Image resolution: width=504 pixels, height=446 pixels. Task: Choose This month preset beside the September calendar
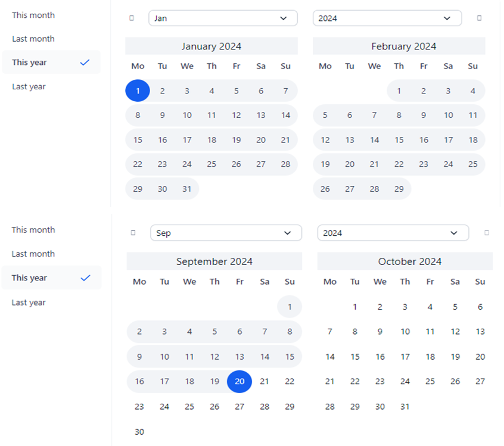click(33, 230)
